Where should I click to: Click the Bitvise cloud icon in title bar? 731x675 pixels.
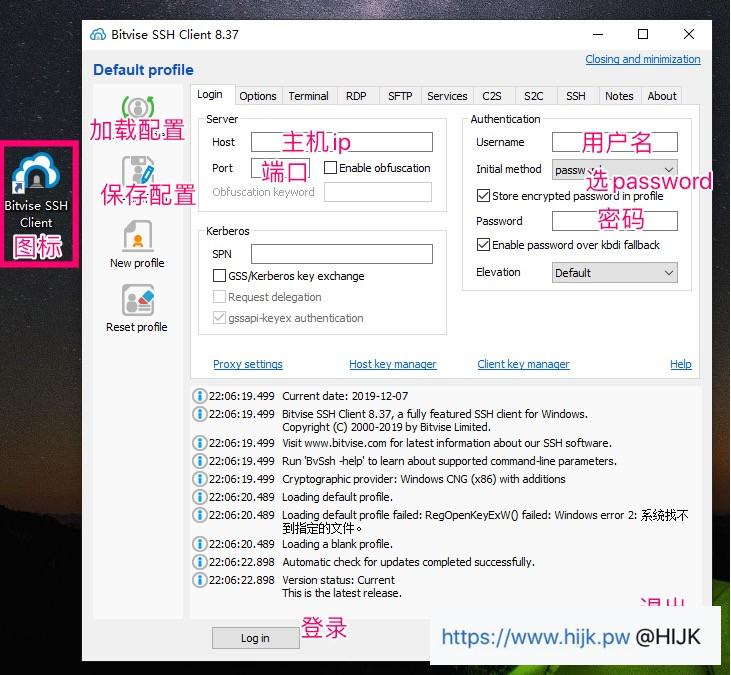pyautogui.click(x=98, y=34)
